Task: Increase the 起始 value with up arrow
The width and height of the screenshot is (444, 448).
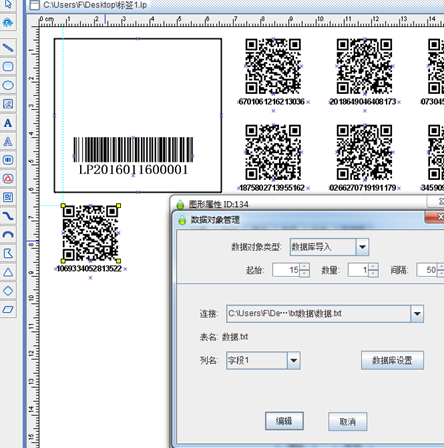Action: [304, 267]
